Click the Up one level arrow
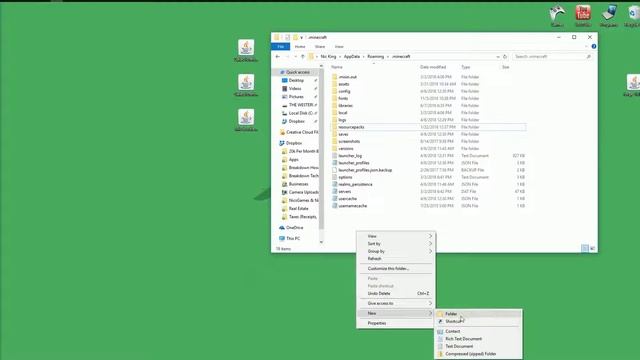The height and width of the screenshot is (360, 640). (302, 57)
